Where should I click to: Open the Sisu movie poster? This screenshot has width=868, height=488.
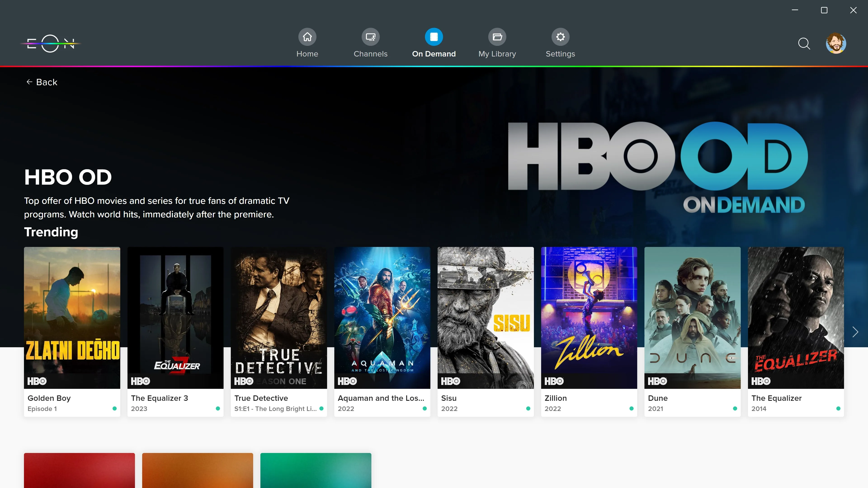pyautogui.click(x=486, y=318)
